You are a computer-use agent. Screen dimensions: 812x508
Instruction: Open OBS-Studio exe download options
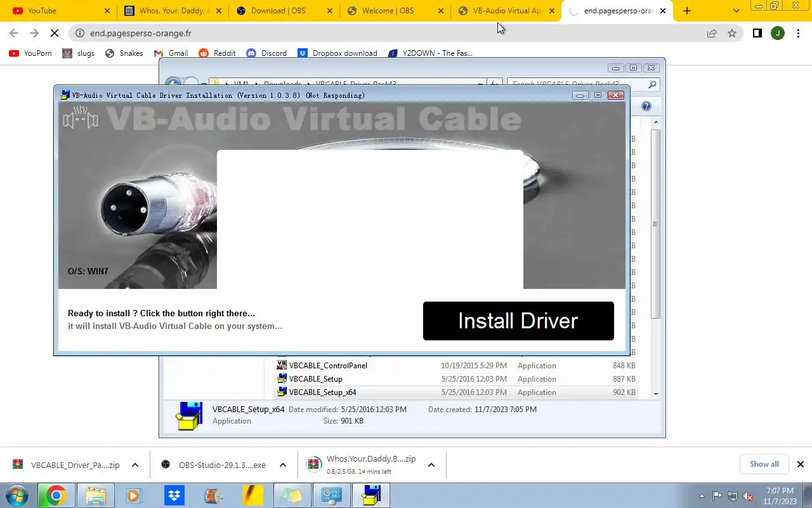[283, 465]
